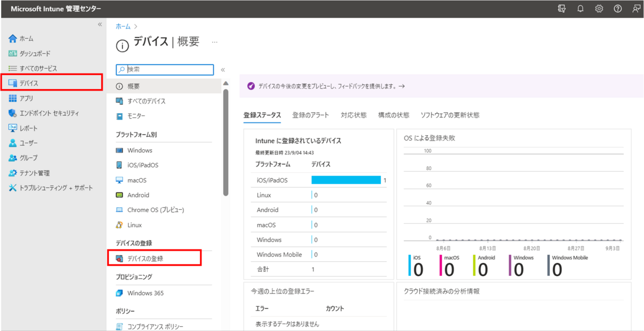This screenshot has height=331, width=644.
Task: Click the macOS legend color marker
Action: click(x=441, y=265)
